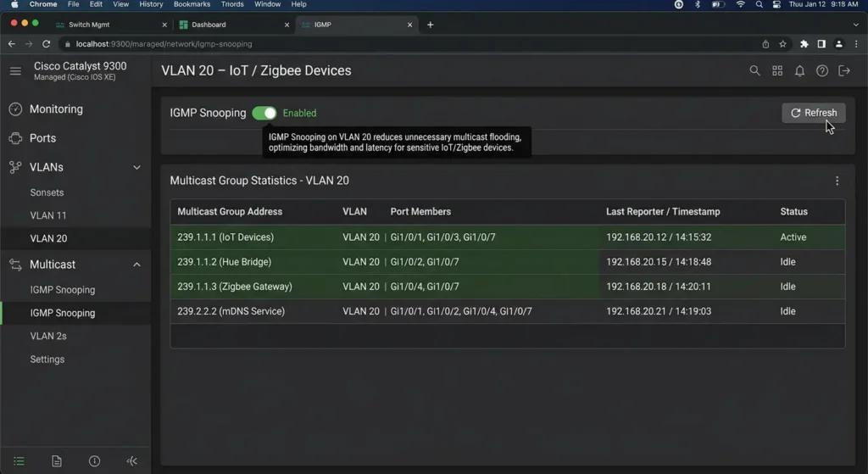Open Ports in sidebar
Viewport: 868px width, 474px height.
coord(42,138)
